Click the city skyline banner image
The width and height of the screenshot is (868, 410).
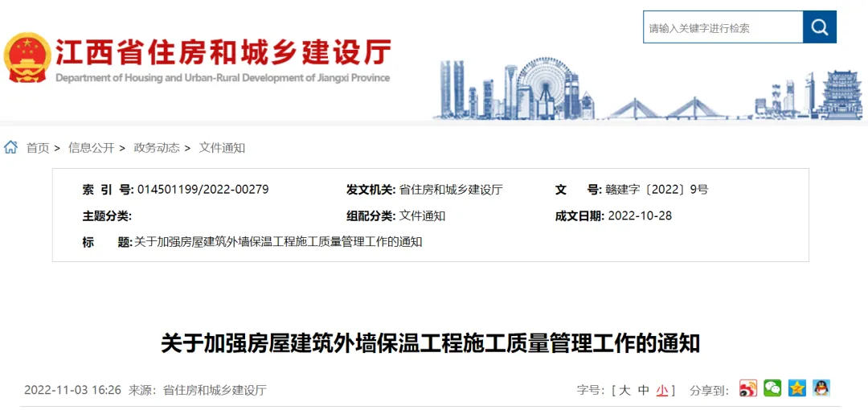648,88
